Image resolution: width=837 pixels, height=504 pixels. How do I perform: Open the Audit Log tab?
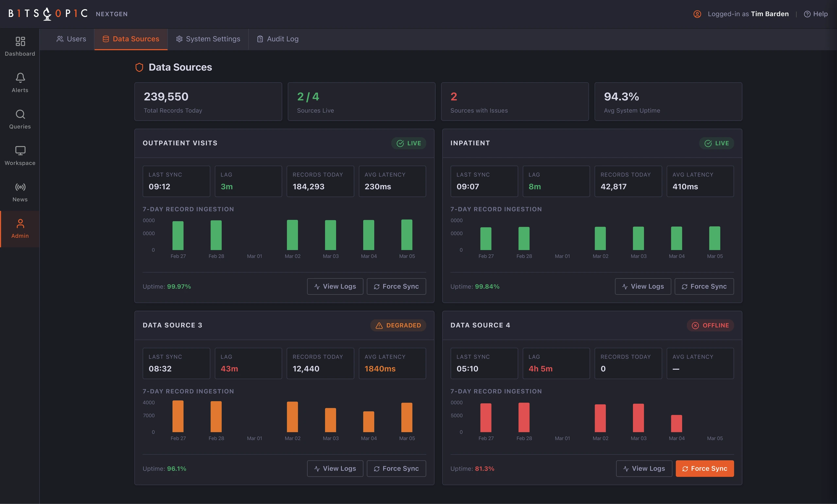pyautogui.click(x=278, y=39)
